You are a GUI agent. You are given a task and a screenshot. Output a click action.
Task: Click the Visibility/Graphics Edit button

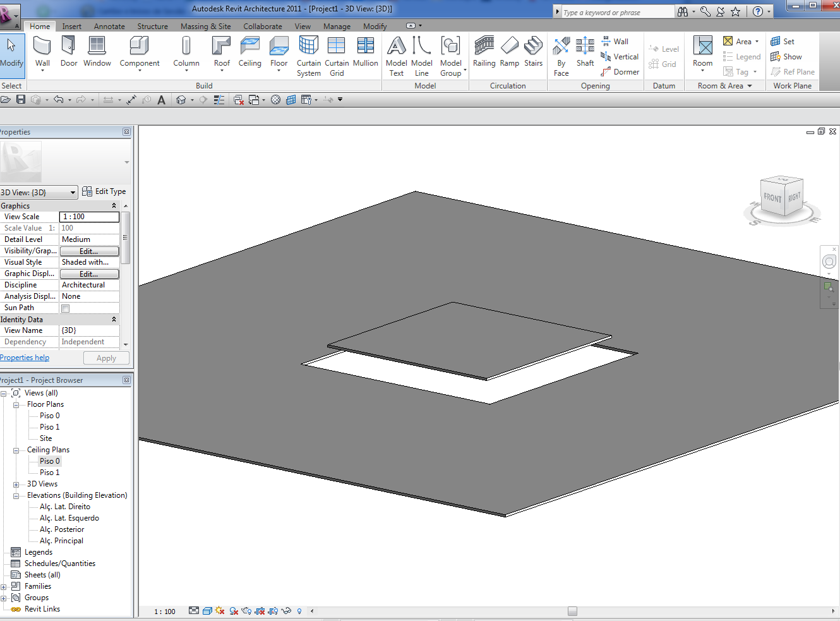pyautogui.click(x=89, y=251)
